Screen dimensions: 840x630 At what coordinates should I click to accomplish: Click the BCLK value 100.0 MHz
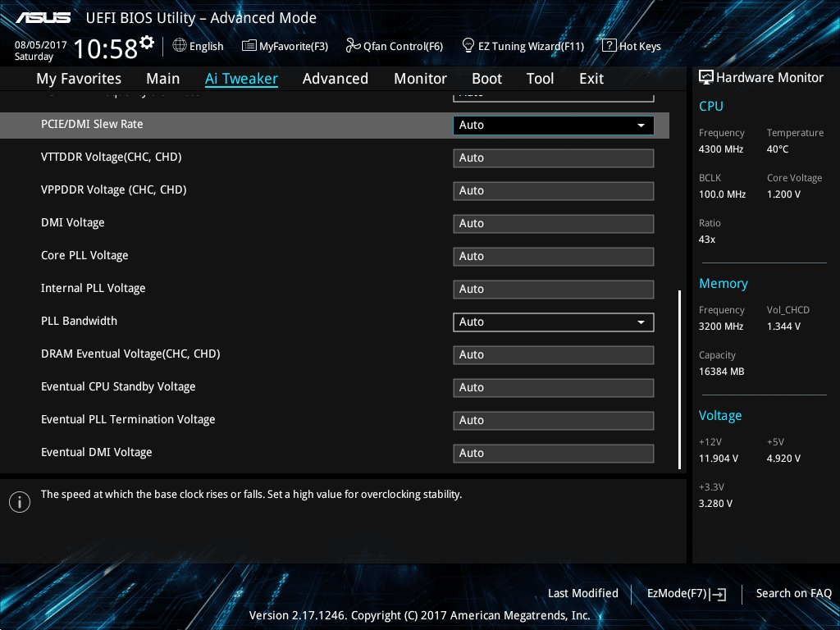[x=722, y=194]
